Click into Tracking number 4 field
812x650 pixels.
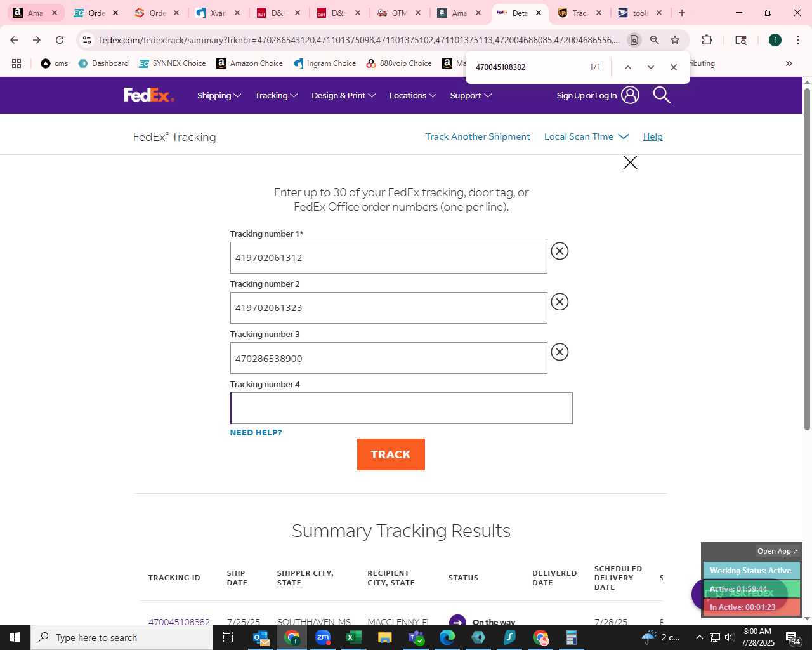(x=401, y=408)
